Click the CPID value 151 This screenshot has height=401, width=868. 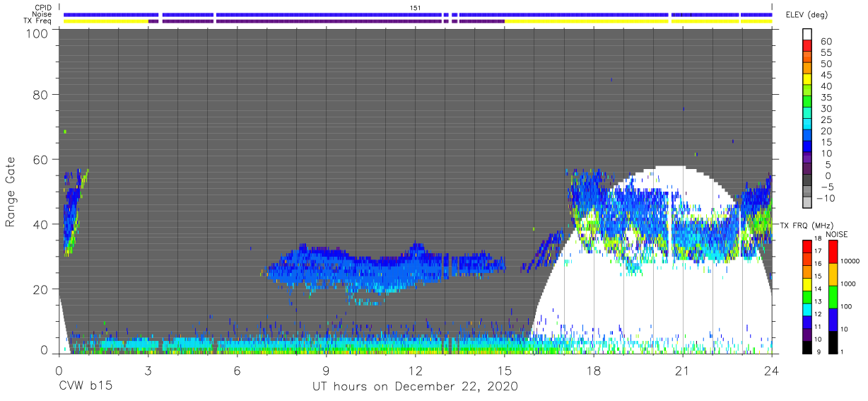pyautogui.click(x=415, y=7)
